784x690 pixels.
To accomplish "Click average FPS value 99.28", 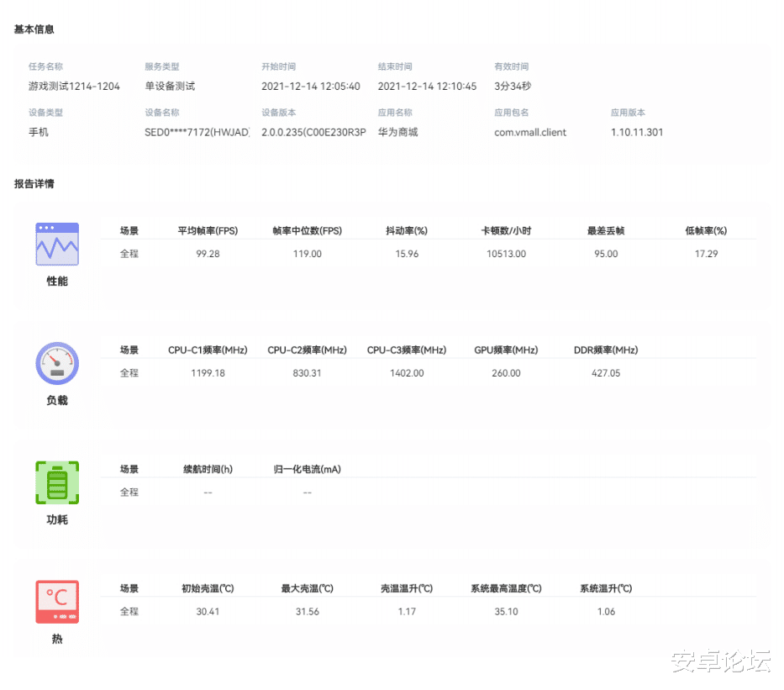I will pyautogui.click(x=208, y=254).
